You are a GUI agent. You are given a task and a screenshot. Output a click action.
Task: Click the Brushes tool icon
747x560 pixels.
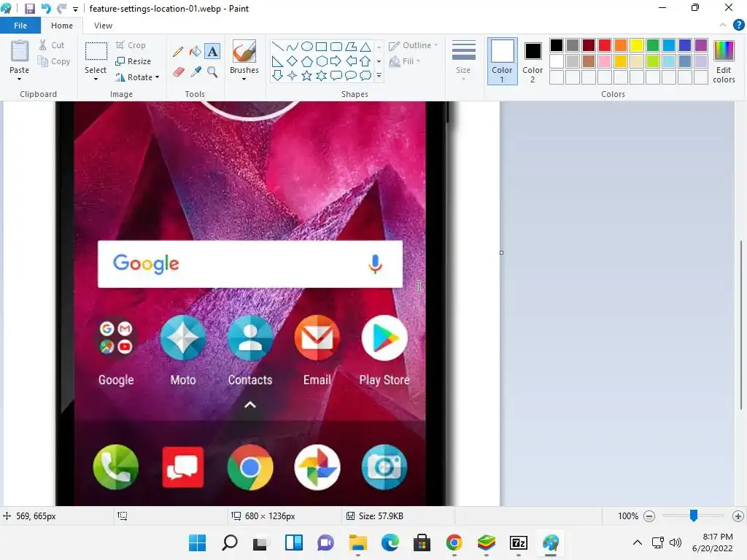tap(244, 51)
